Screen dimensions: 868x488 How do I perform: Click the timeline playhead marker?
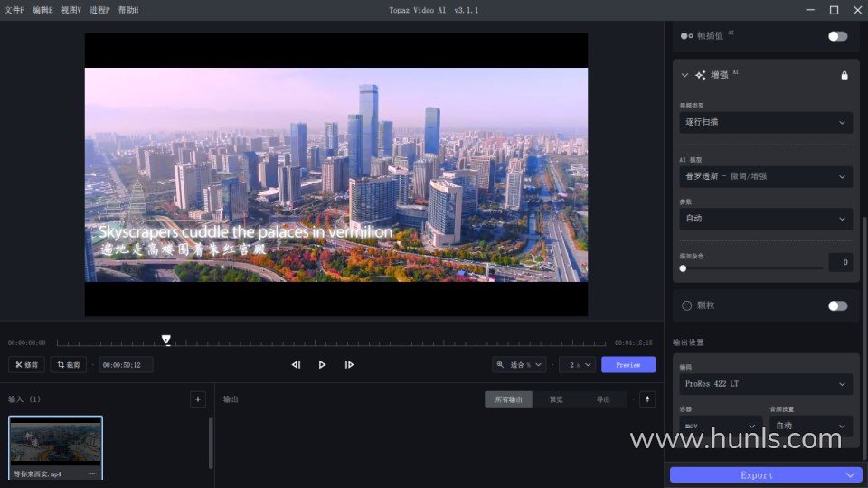166,339
